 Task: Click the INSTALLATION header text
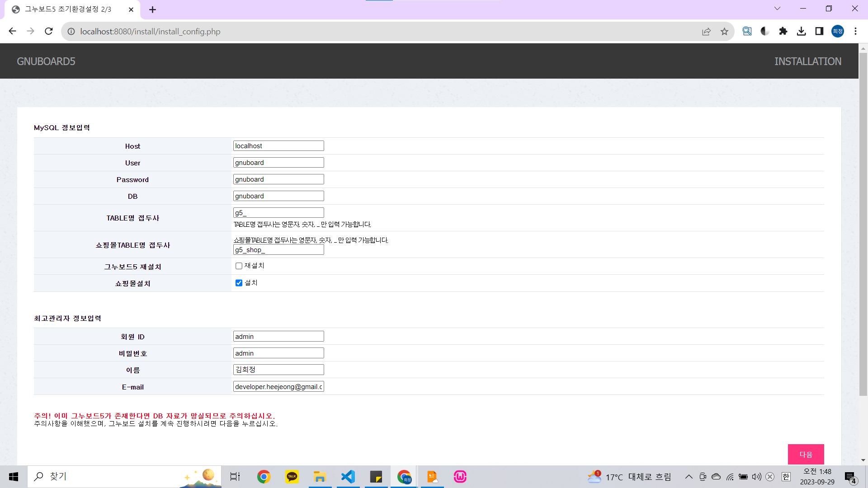click(808, 61)
